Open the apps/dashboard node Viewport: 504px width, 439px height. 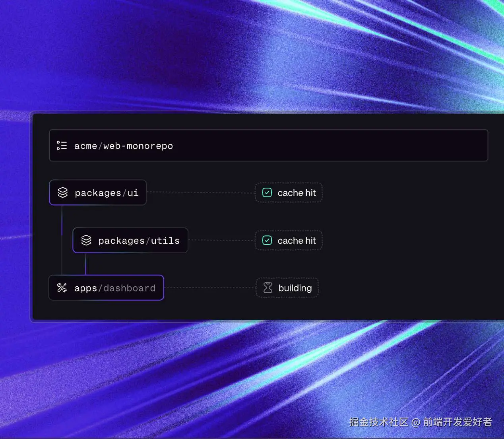pos(106,287)
